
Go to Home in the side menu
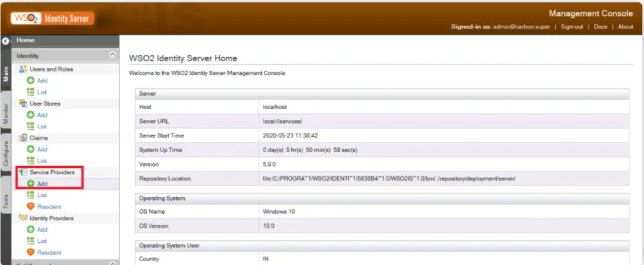pyautogui.click(x=25, y=41)
